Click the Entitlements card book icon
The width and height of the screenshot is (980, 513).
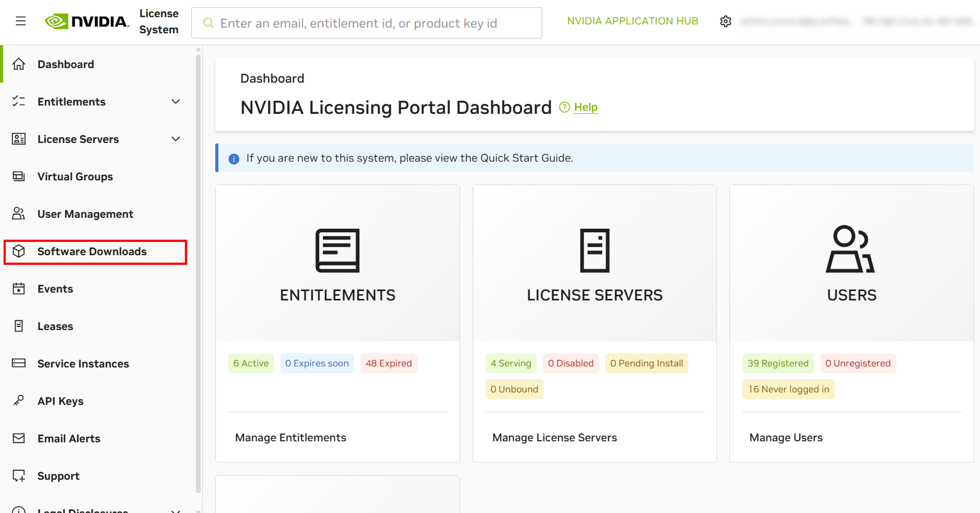[337, 250]
